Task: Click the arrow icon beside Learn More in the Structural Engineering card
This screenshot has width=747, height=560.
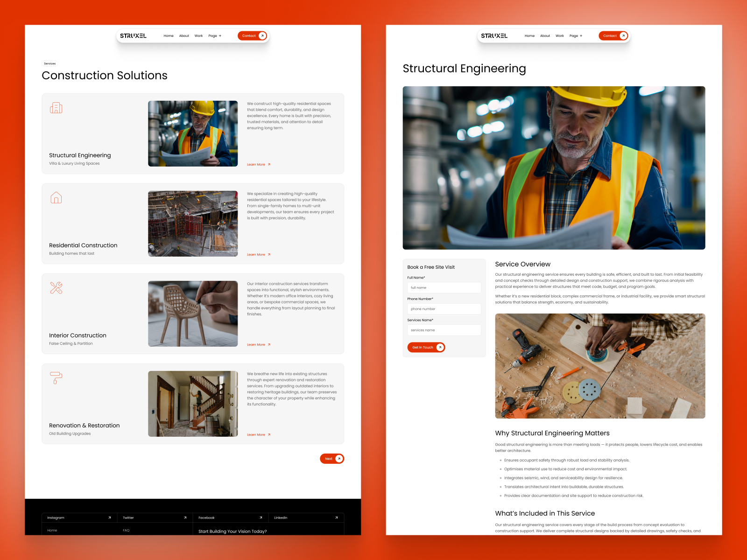Action: pos(269,165)
